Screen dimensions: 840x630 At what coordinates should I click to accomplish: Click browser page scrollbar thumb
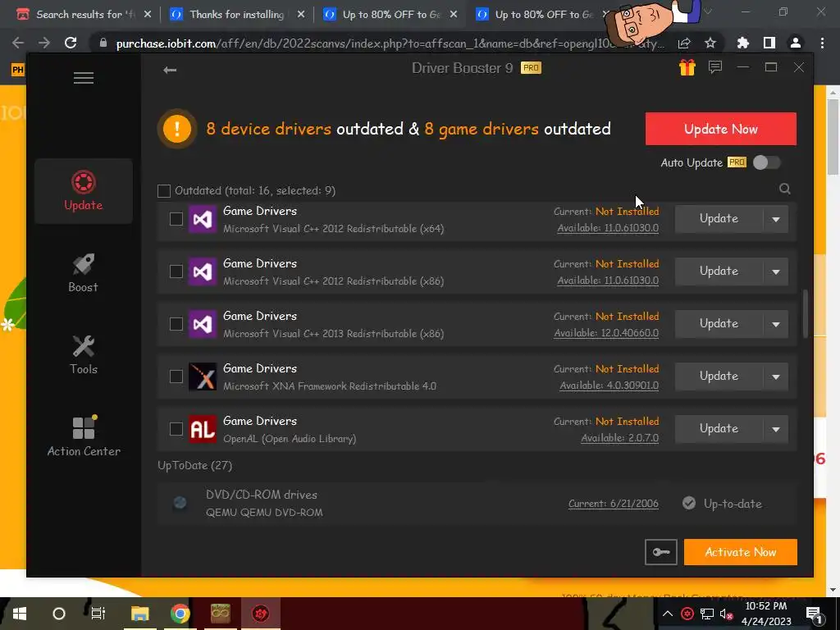click(x=833, y=137)
